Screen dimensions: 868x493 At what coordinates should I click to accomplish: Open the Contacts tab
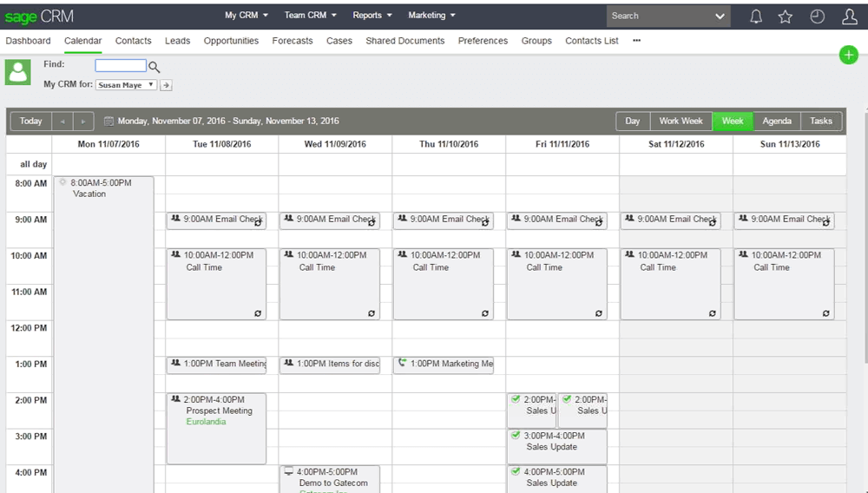134,41
